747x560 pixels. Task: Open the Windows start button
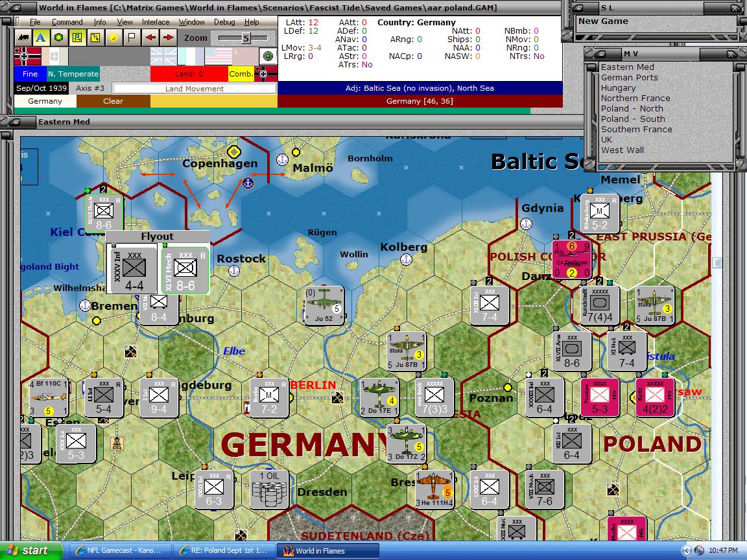click(30, 550)
